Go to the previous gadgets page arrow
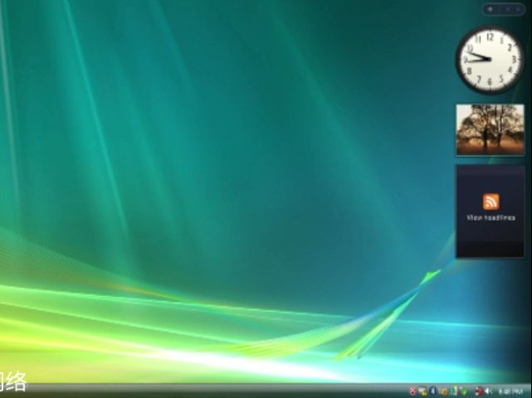This screenshot has width=532, height=398. point(508,9)
